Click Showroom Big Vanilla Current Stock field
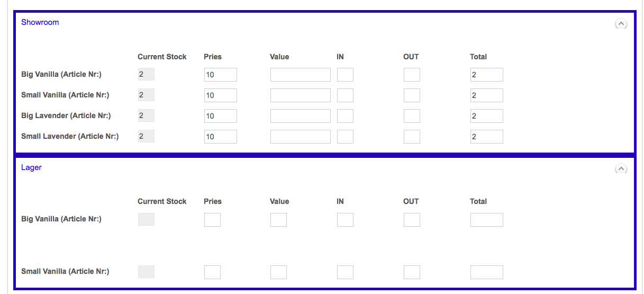The width and height of the screenshot is (644, 294). [146, 75]
